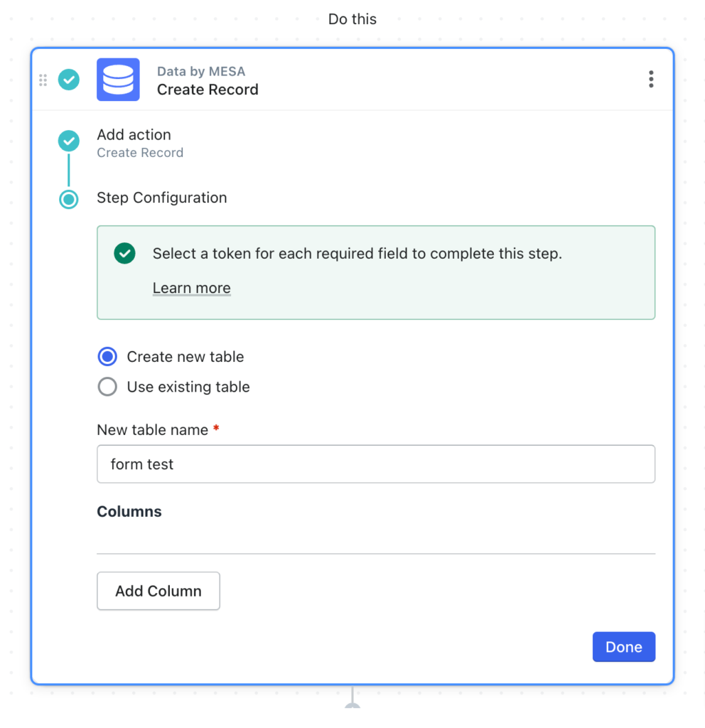This screenshot has width=705, height=728.
Task: Open the Create Record step title
Action: (x=208, y=90)
